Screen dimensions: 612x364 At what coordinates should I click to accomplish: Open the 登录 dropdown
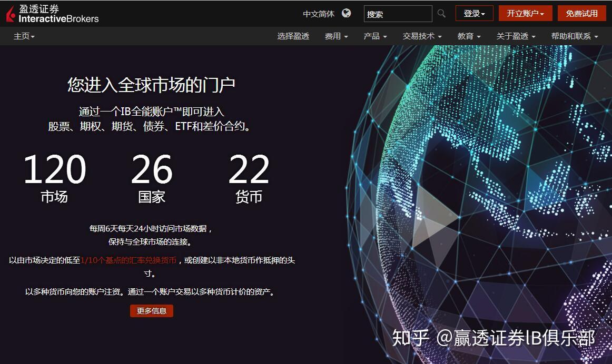(473, 13)
